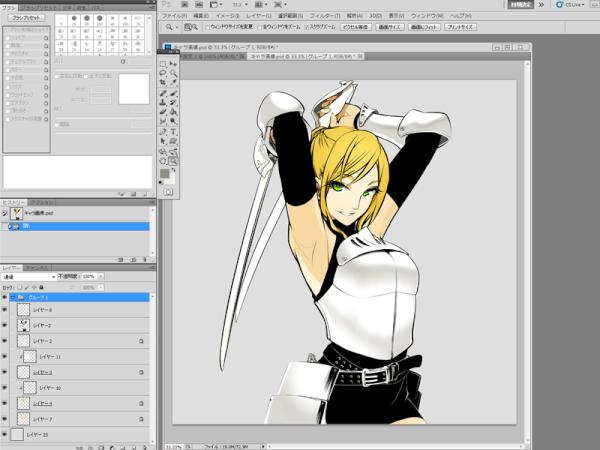Toggle エアブラシ checkbox in brush panel
The width and height of the screenshot is (600, 450).
pos(7,103)
